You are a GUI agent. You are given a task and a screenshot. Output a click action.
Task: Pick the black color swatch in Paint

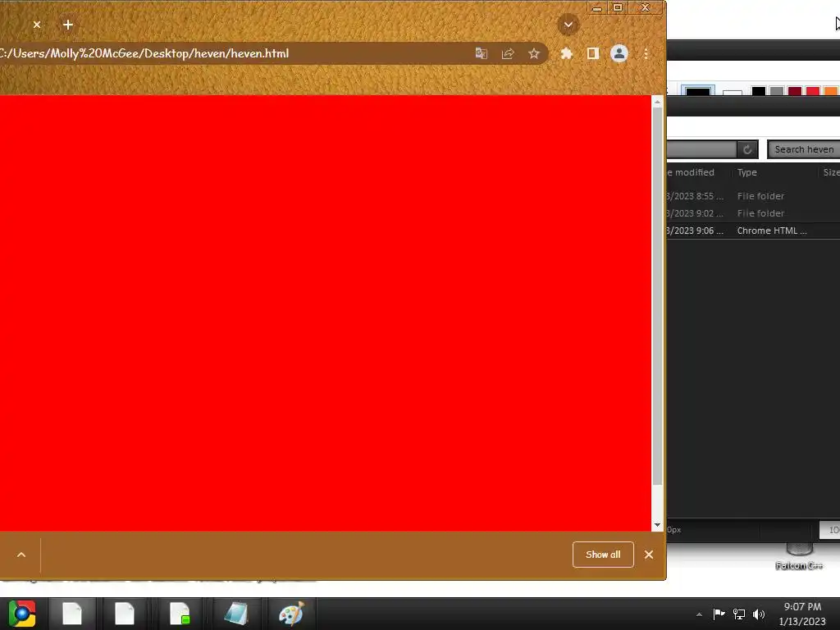click(x=759, y=90)
